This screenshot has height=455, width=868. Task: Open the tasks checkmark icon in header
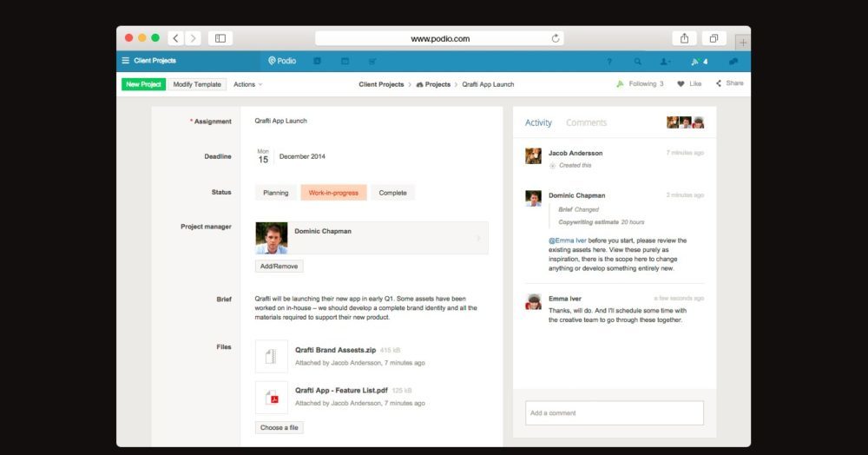pyautogui.click(x=372, y=62)
